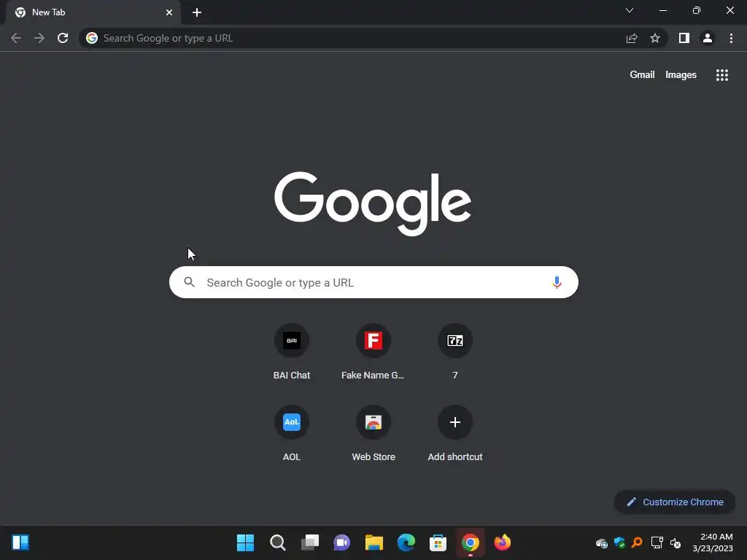Launch Firefox from the taskbar
The height and width of the screenshot is (560, 747).
(502, 542)
